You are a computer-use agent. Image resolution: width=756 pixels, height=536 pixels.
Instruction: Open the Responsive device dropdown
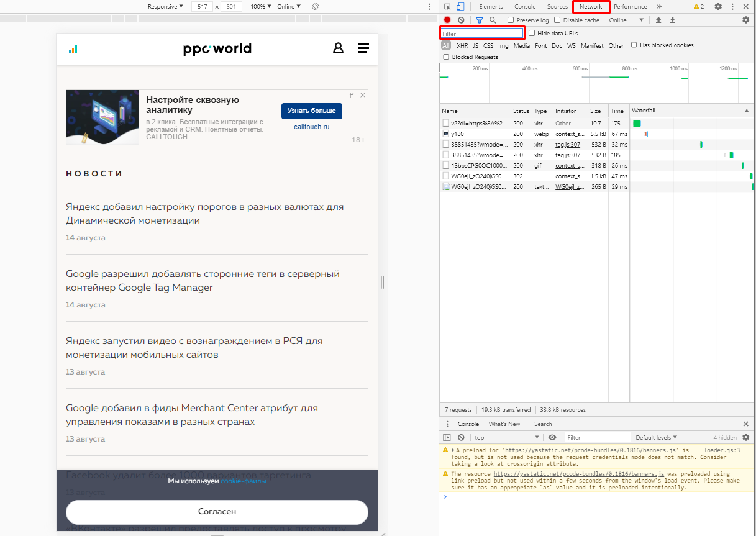pos(165,6)
